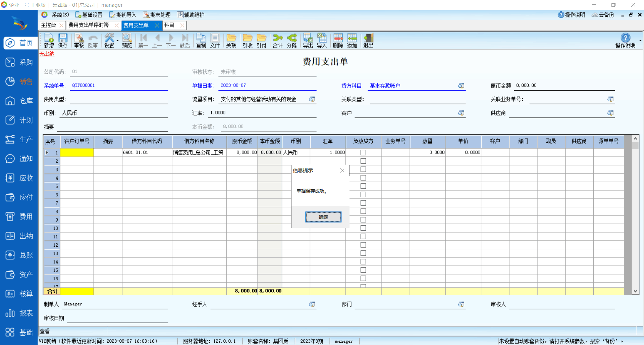Open the 流量项目 lookup selector
The image size is (644, 345).
click(312, 99)
